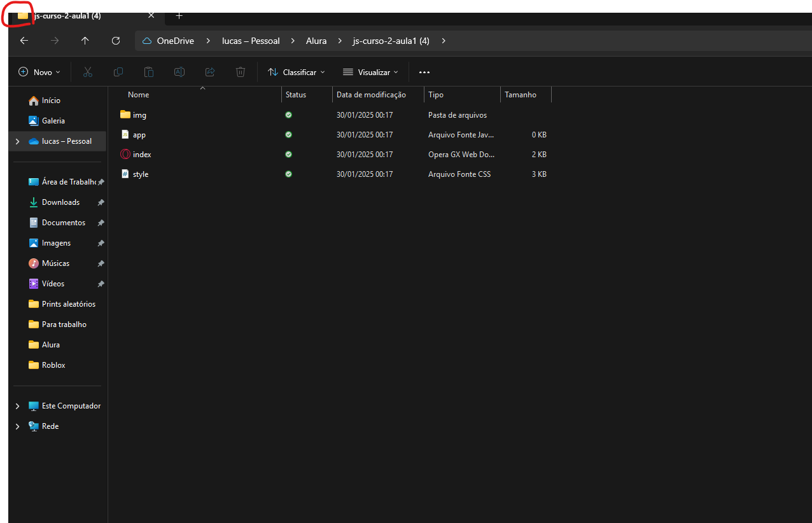Navigate to OneDrive in the address bar

(175, 41)
